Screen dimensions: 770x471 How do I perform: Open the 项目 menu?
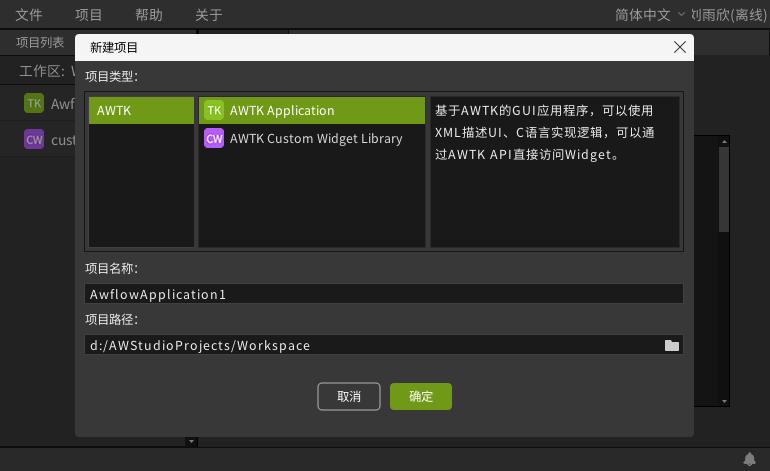pyautogui.click(x=89, y=15)
